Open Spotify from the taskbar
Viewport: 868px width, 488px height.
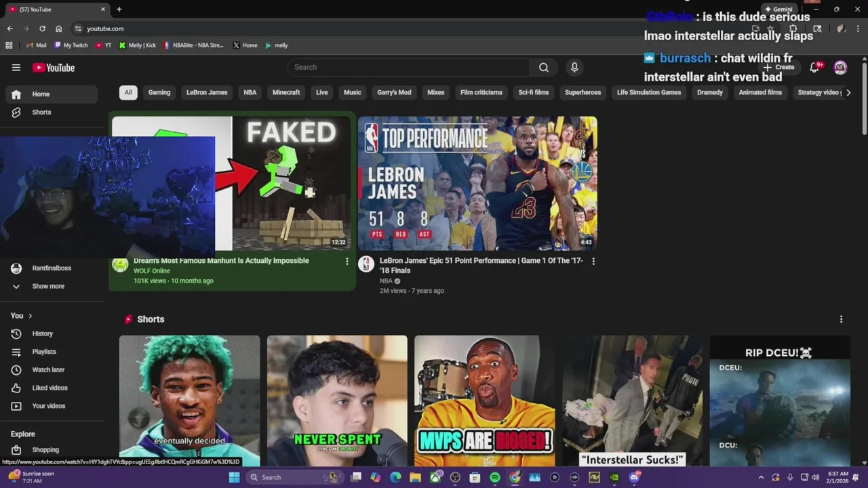[495, 477]
